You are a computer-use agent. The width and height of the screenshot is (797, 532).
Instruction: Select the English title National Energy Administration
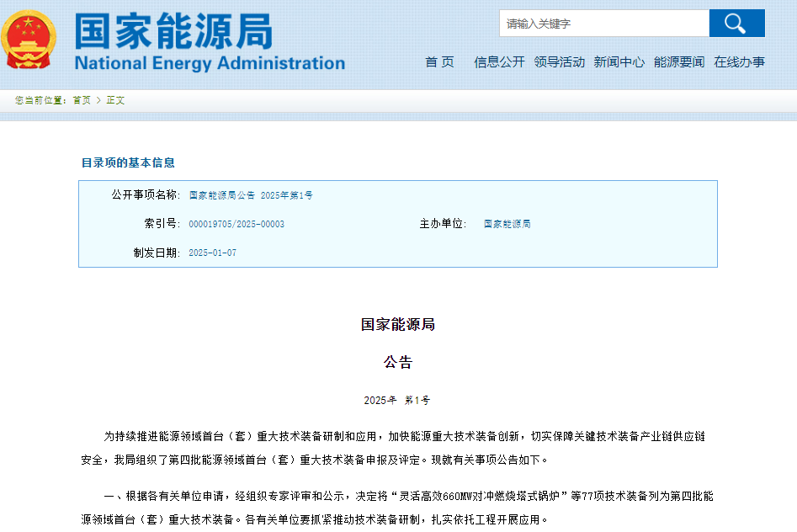click(x=208, y=62)
